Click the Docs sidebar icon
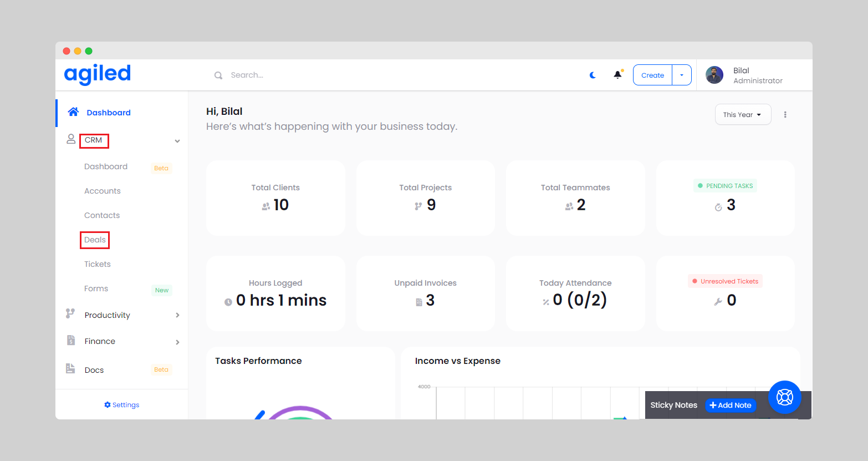The width and height of the screenshot is (868, 461). (70, 369)
